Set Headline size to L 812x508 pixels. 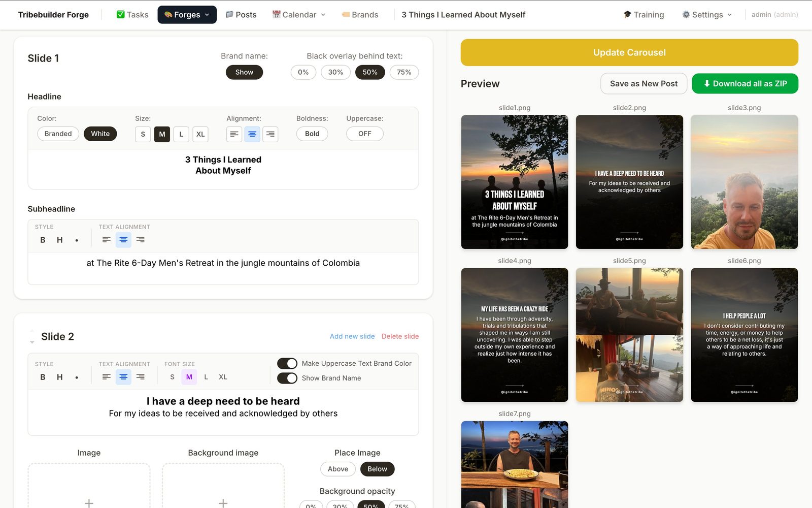181,134
